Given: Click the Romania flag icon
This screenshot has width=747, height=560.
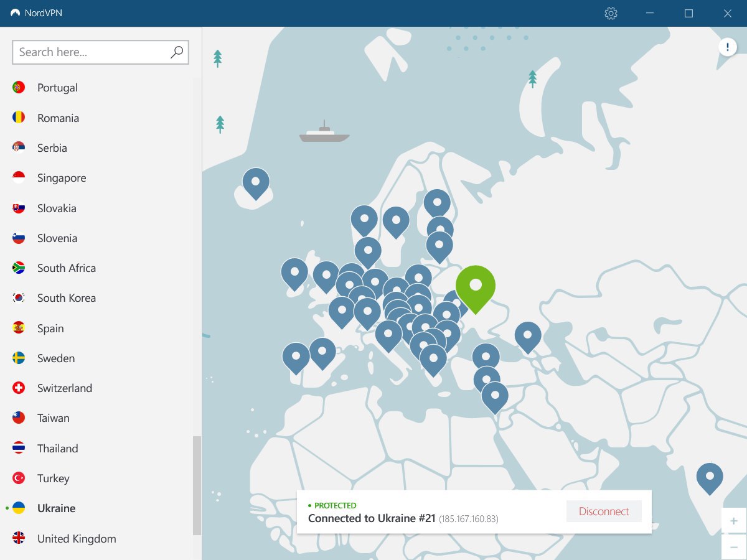Looking at the screenshot, I should (19, 118).
